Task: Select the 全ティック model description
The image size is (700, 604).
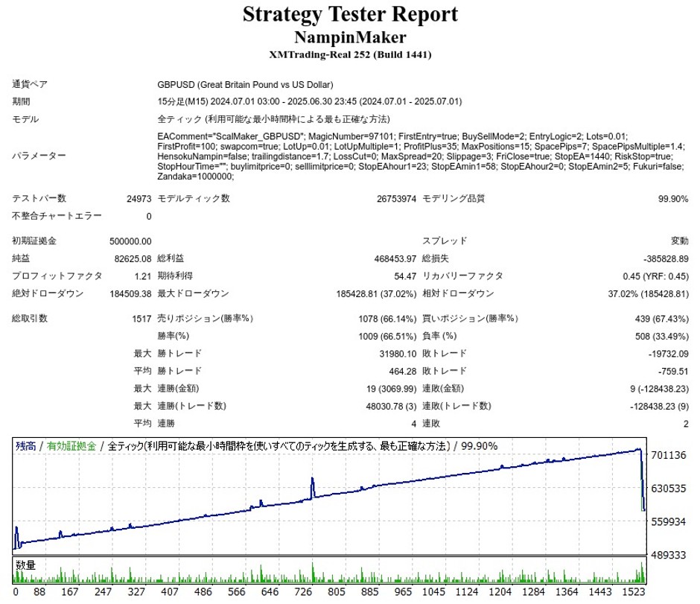Action: tap(273, 119)
